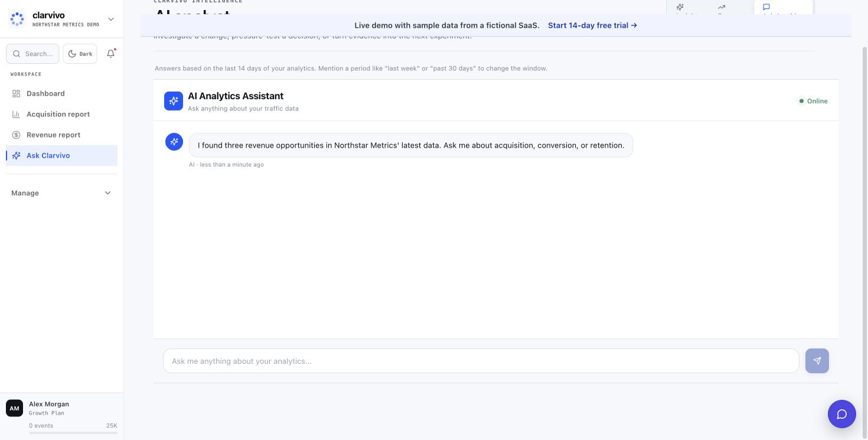
Task: Click the trend-line tab icon at top
Action: tap(722, 7)
